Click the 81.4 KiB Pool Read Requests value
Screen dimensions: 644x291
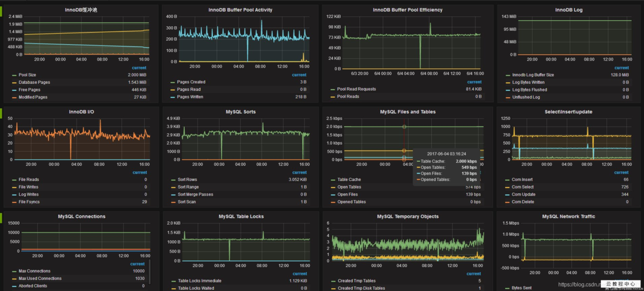tap(474, 89)
